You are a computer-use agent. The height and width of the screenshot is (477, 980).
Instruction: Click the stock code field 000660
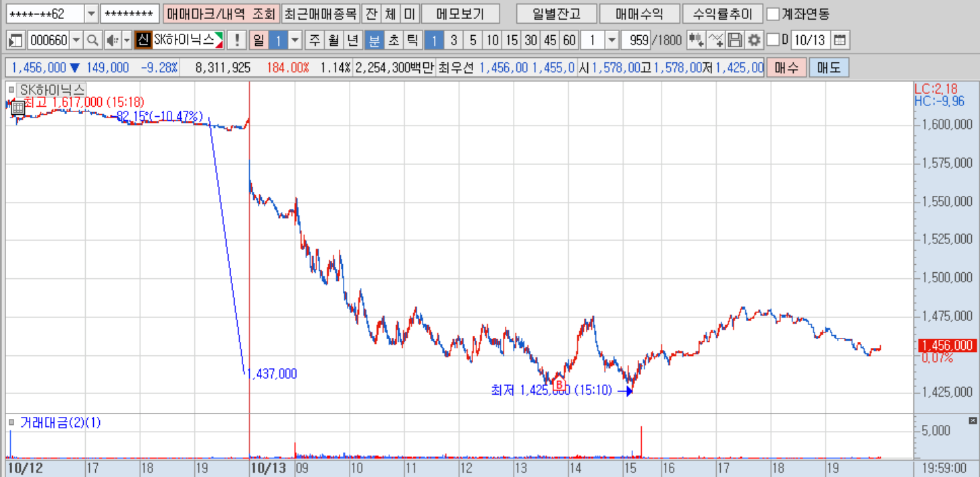pos(49,41)
